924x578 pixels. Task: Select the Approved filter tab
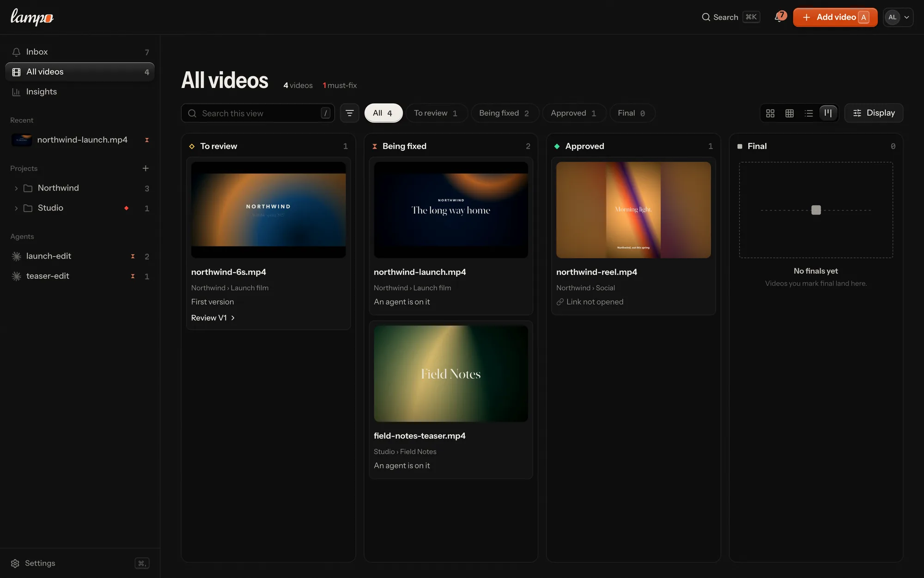[x=574, y=113]
